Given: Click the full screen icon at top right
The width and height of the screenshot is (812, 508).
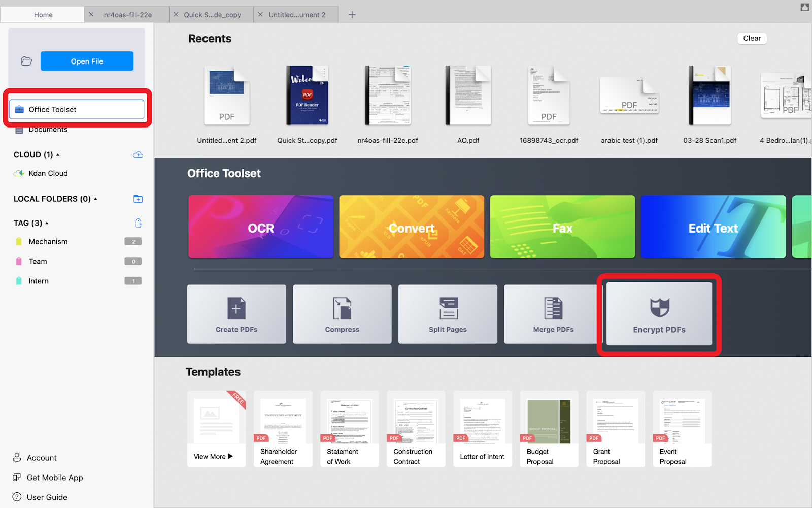Looking at the screenshot, I should pos(804,7).
